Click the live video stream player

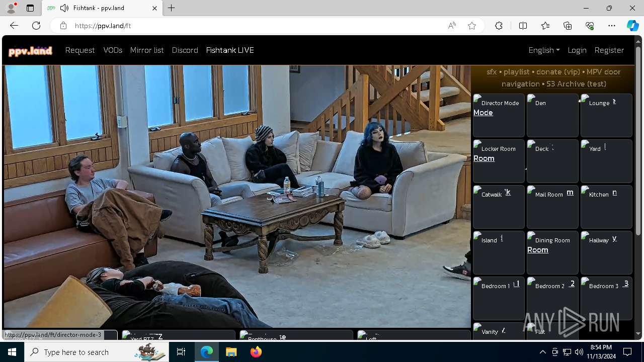(x=237, y=197)
